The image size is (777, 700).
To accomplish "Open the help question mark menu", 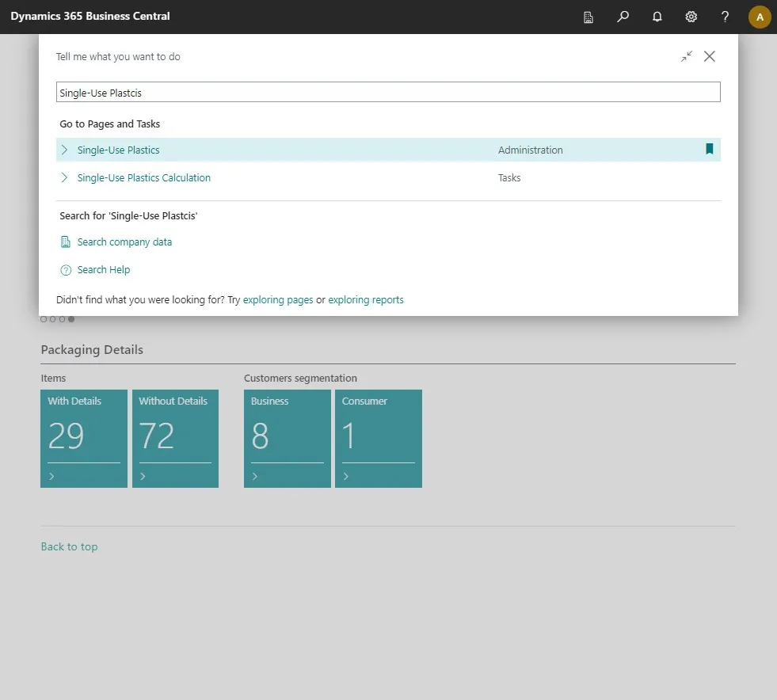I will (725, 17).
